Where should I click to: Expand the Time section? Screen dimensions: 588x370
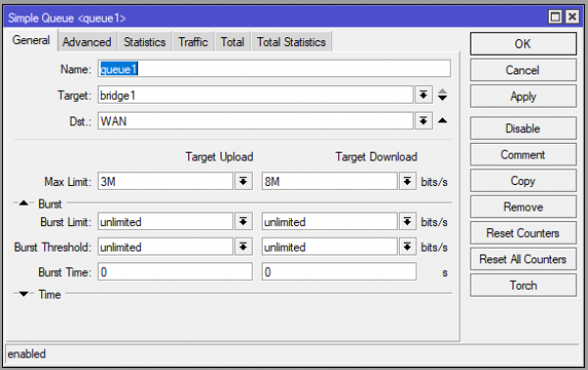pos(24,294)
